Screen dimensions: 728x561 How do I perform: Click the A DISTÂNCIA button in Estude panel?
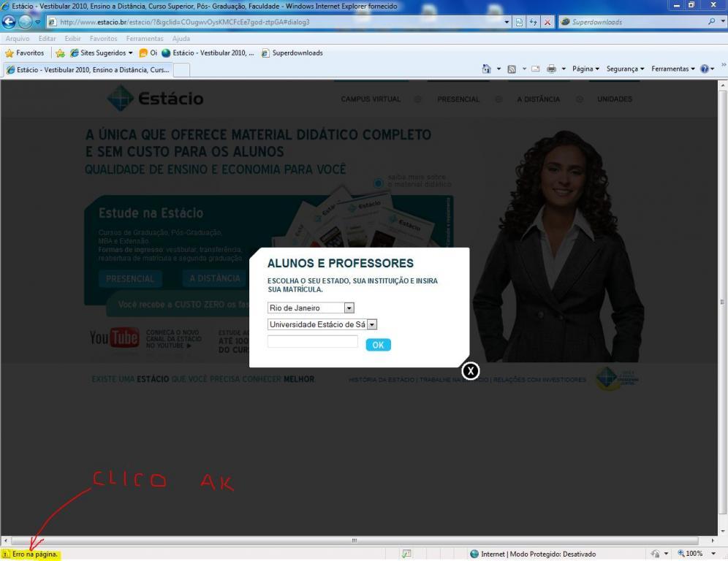coord(214,278)
